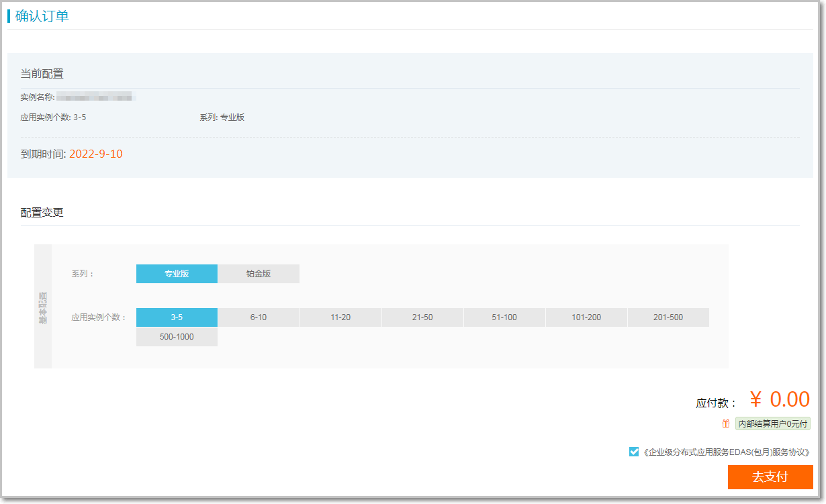Click the 内部结算用户0元付 tag
Screen dimensions: 826x504
(773, 423)
